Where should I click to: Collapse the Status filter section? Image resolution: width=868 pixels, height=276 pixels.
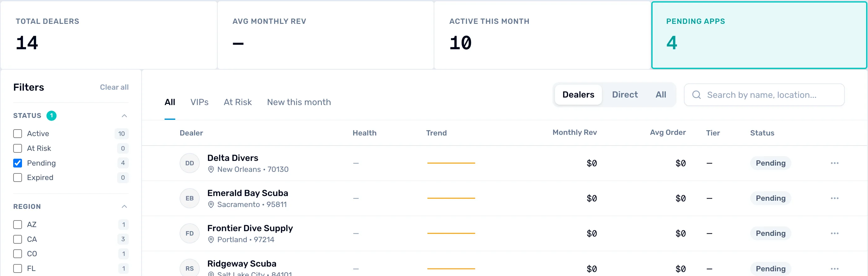124,116
